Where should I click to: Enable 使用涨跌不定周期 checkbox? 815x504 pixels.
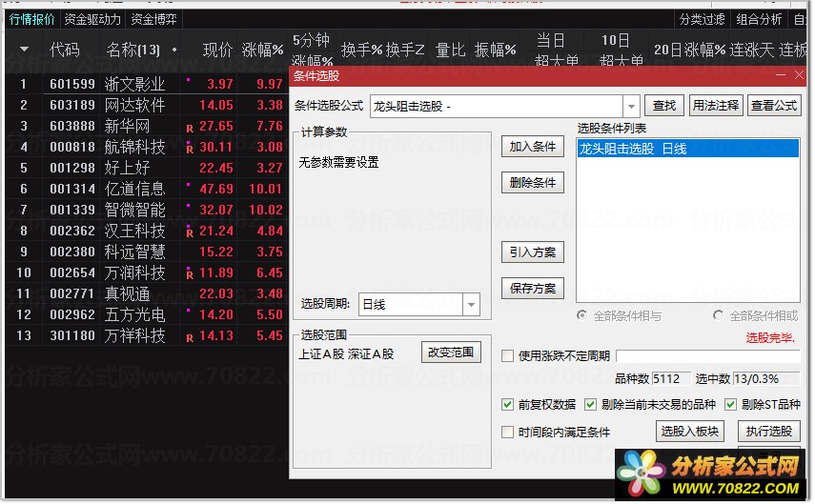tap(507, 356)
